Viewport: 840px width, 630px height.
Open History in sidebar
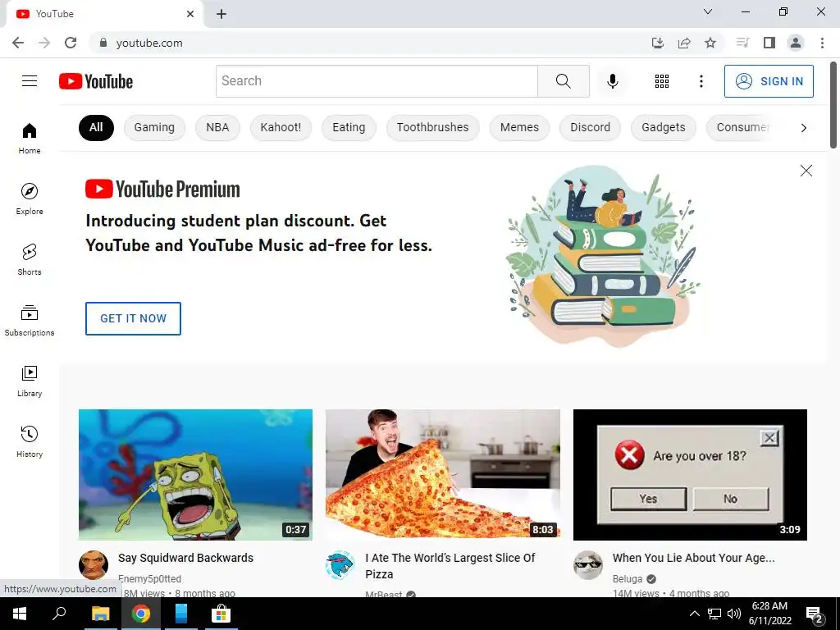coord(30,441)
